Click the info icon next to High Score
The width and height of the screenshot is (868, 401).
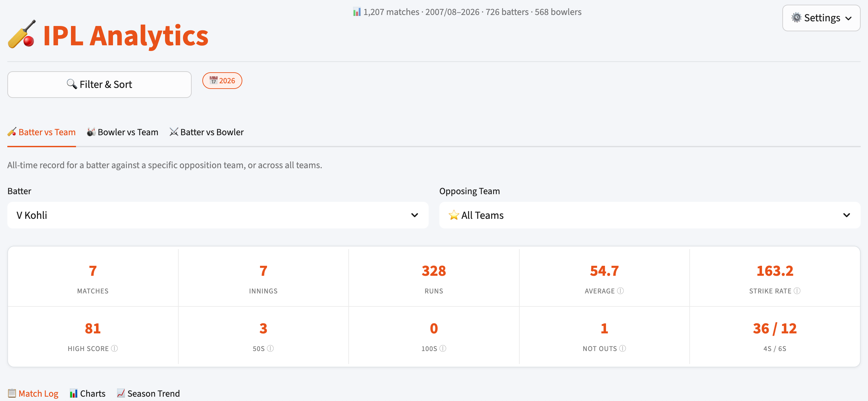(114, 348)
